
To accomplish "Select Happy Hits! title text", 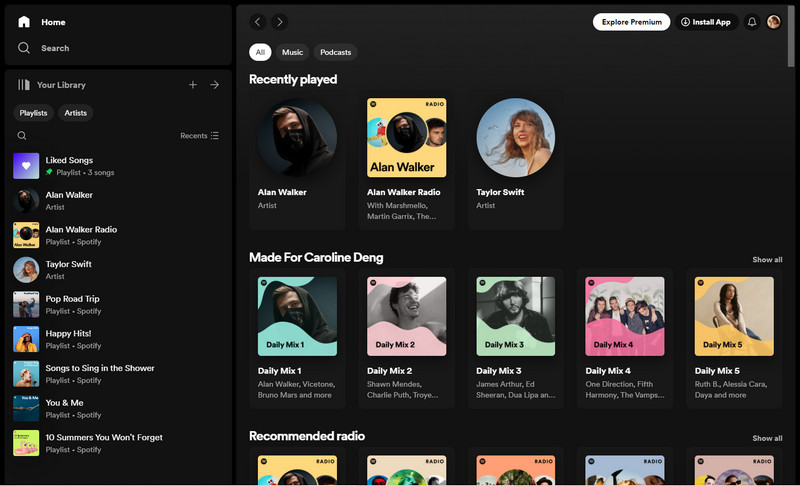I will 68,334.
